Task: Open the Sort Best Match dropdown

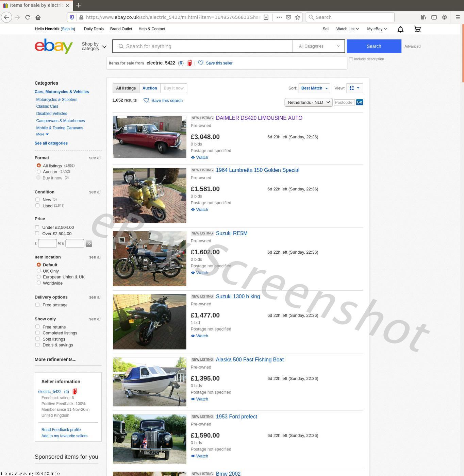Action: click(x=314, y=88)
